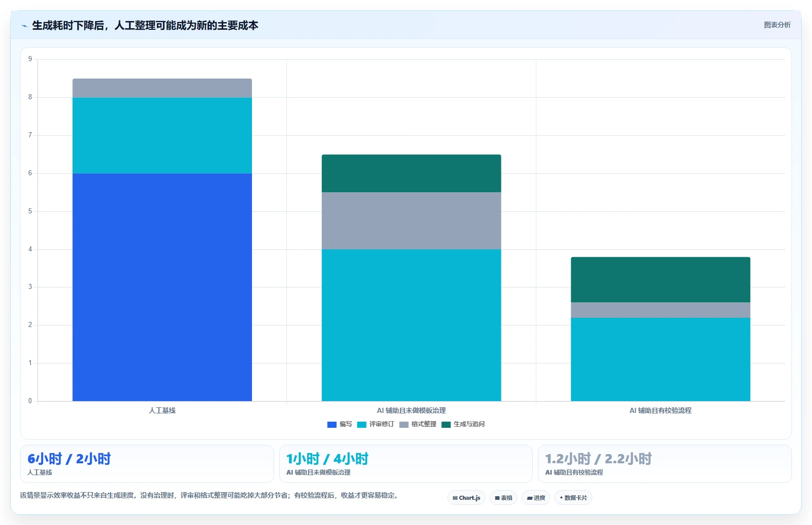Click the 人工基线 caption in the first stat card
Image resolution: width=812 pixels, height=525 pixels.
click(x=40, y=473)
